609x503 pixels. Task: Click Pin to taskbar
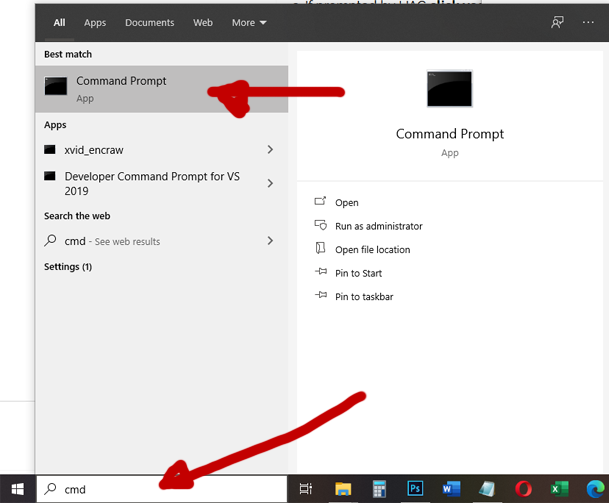[364, 297]
